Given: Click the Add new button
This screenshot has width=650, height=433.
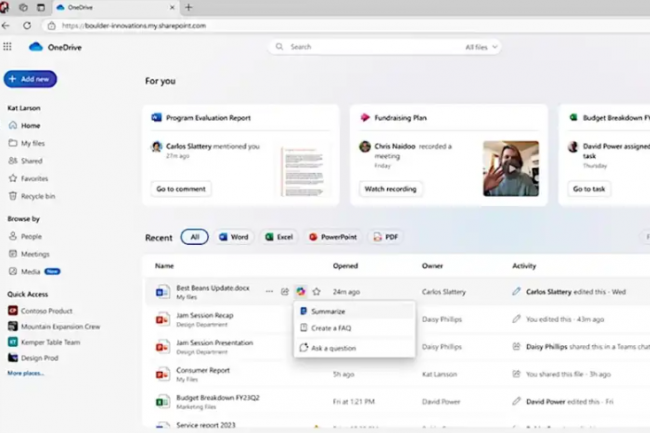Looking at the screenshot, I should (x=30, y=79).
